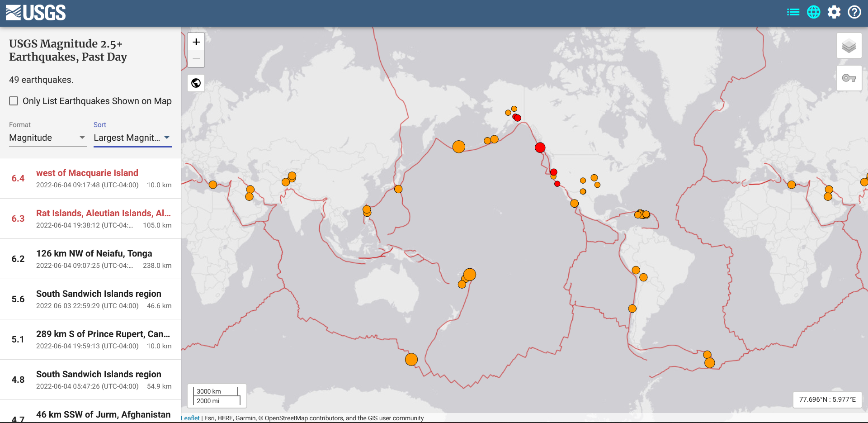Click the map coordinates readout
Viewport: 868px width, 423px height.
pos(827,399)
